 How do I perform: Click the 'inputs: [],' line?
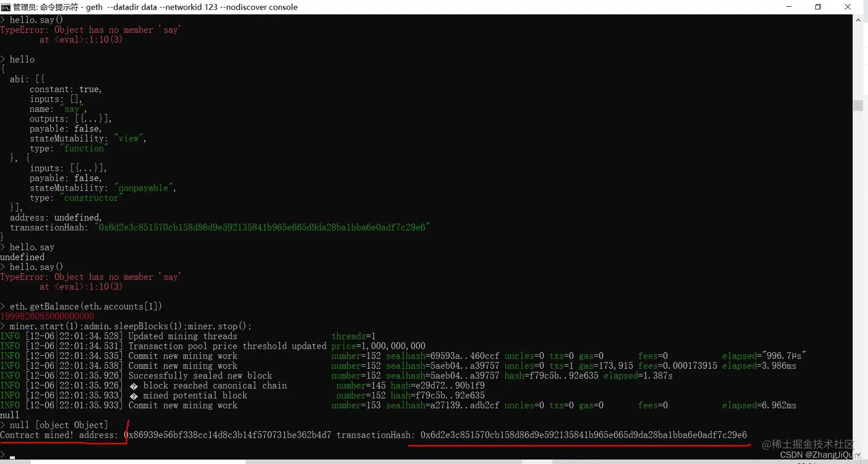[x=56, y=99]
